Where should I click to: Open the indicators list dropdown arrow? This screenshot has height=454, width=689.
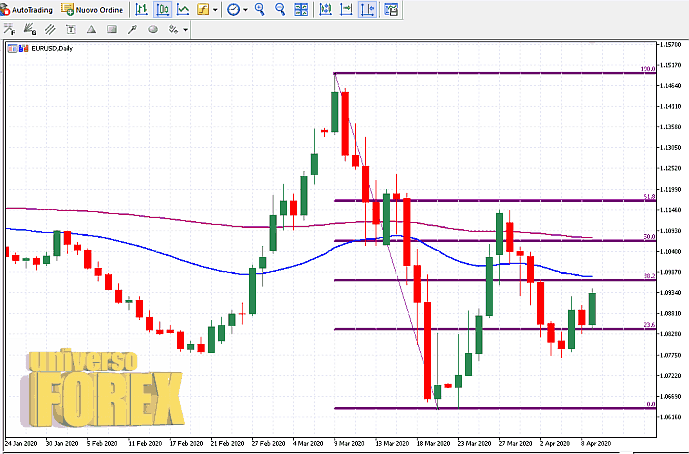point(216,9)
